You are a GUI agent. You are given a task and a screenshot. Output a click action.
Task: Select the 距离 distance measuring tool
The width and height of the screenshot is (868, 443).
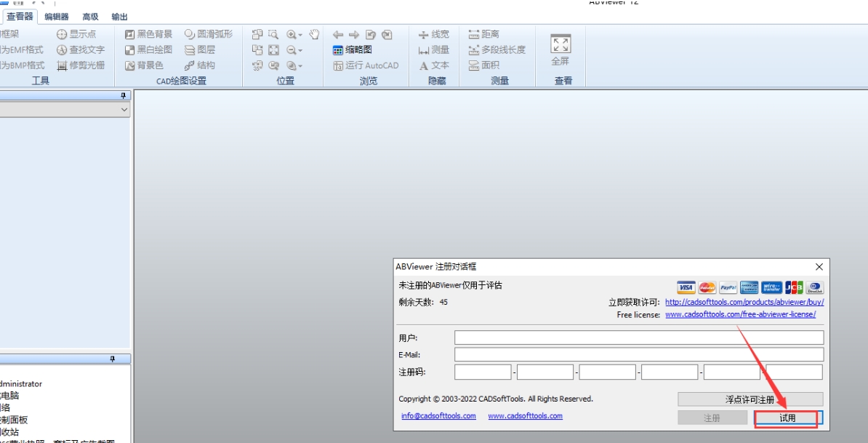coord(484,34)
